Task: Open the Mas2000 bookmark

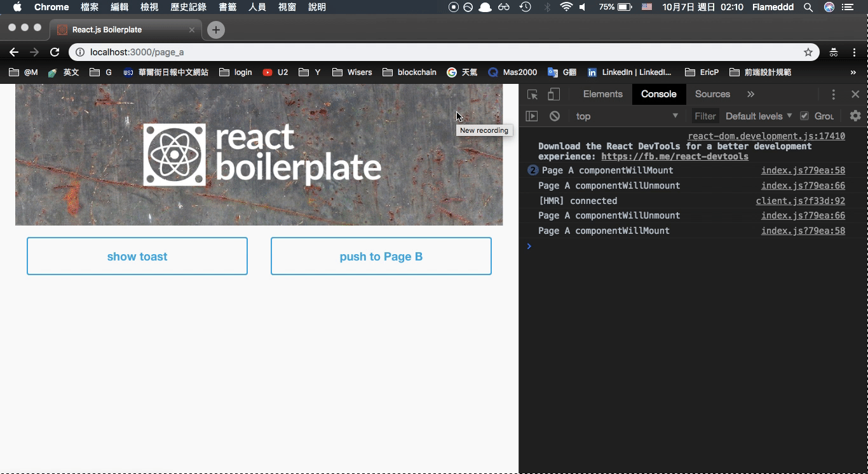Action: tap(513, 72)
